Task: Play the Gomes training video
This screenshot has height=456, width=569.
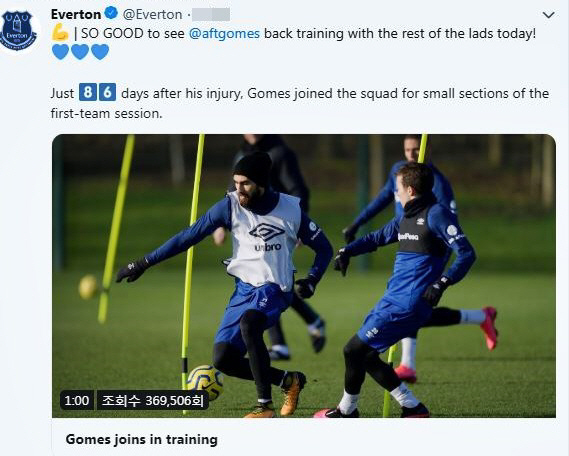Action: 304,276
